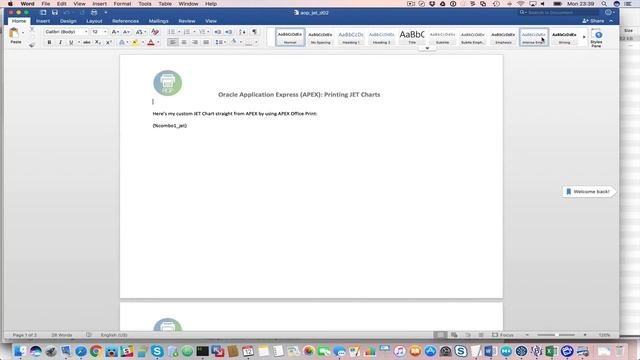Apply the Normal style
The width and height of the screenshot is (640, 360).
[290, 37]
